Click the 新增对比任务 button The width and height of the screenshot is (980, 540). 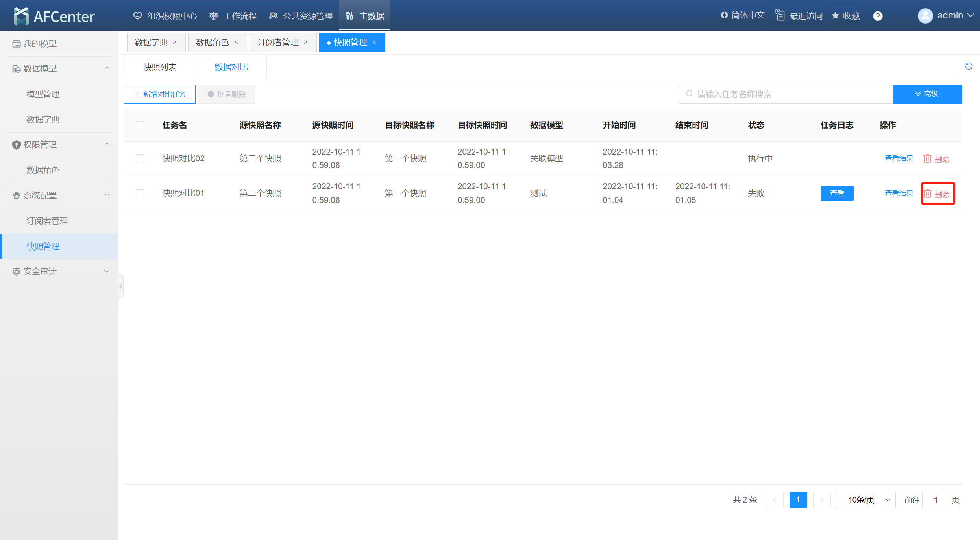coord(160,94)
